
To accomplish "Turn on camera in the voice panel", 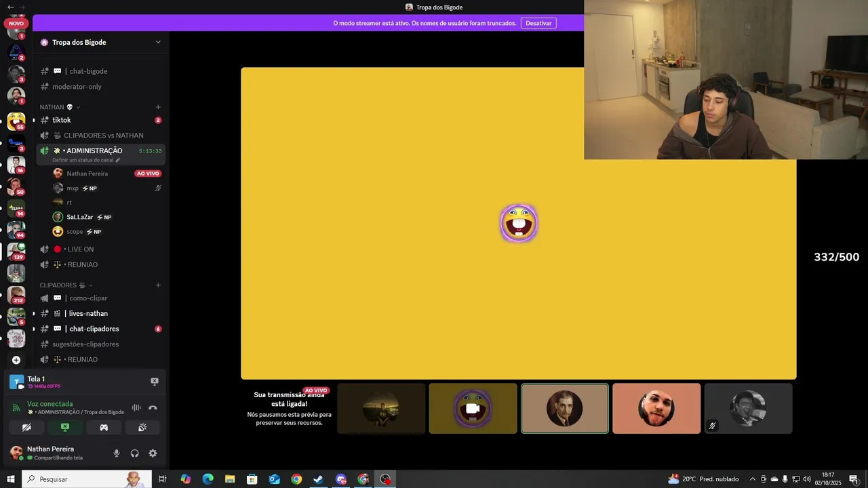I will click(26, 428).
